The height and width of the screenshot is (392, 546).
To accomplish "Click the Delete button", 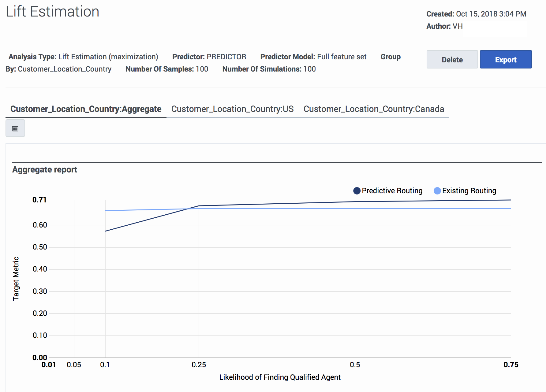I will [452, 59].
